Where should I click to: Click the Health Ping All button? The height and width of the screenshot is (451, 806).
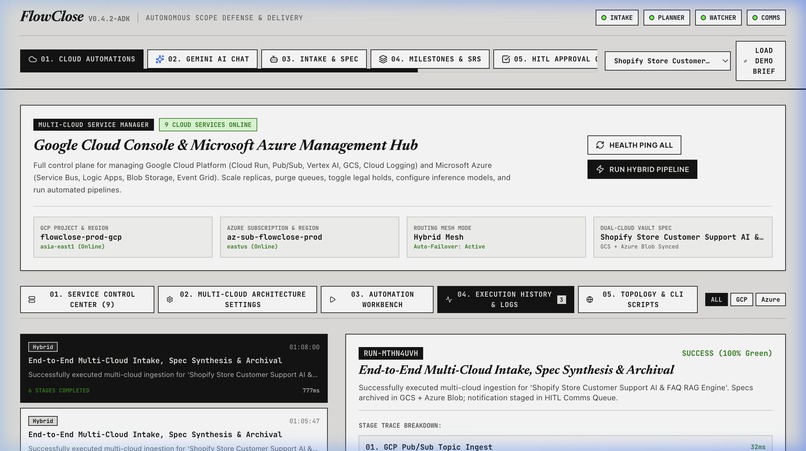(x=634, y=145)
